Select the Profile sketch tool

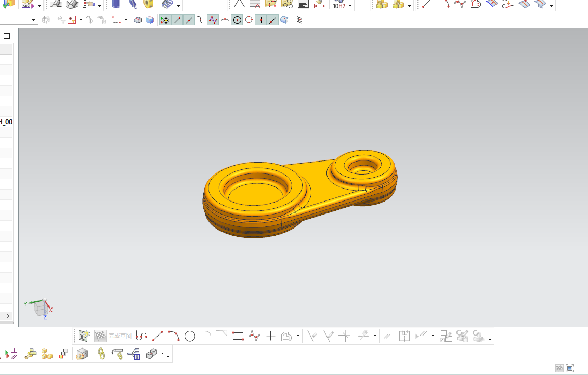point(141,336)
